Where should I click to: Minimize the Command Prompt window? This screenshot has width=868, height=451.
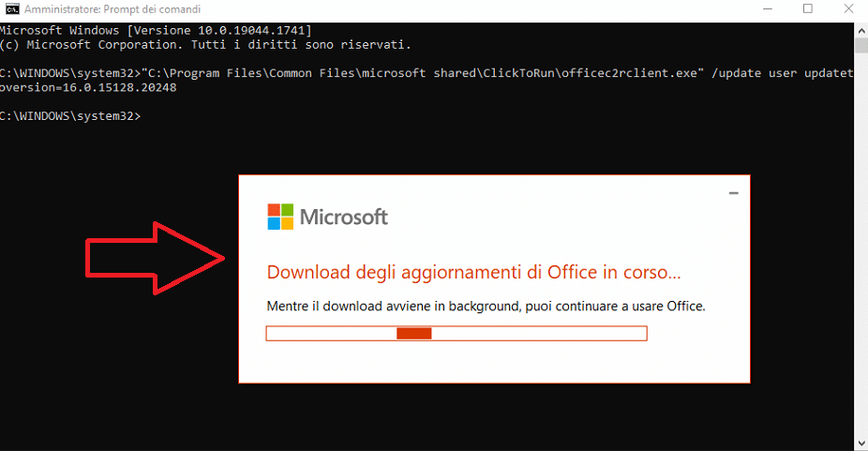coord(768,8)
